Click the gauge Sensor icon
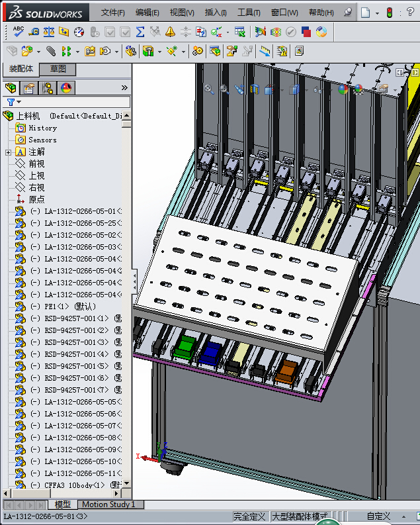The image size is (420, 525). [x=79, y=32]
